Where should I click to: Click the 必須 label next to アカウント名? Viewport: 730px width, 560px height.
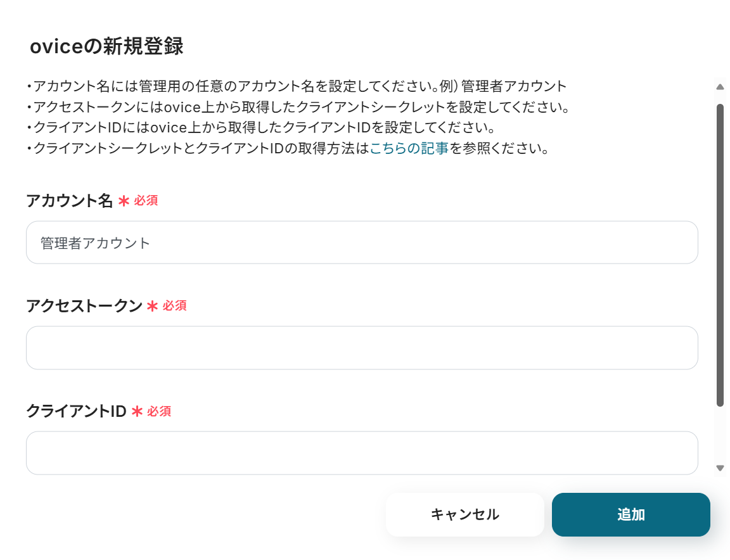coord(146,201)
